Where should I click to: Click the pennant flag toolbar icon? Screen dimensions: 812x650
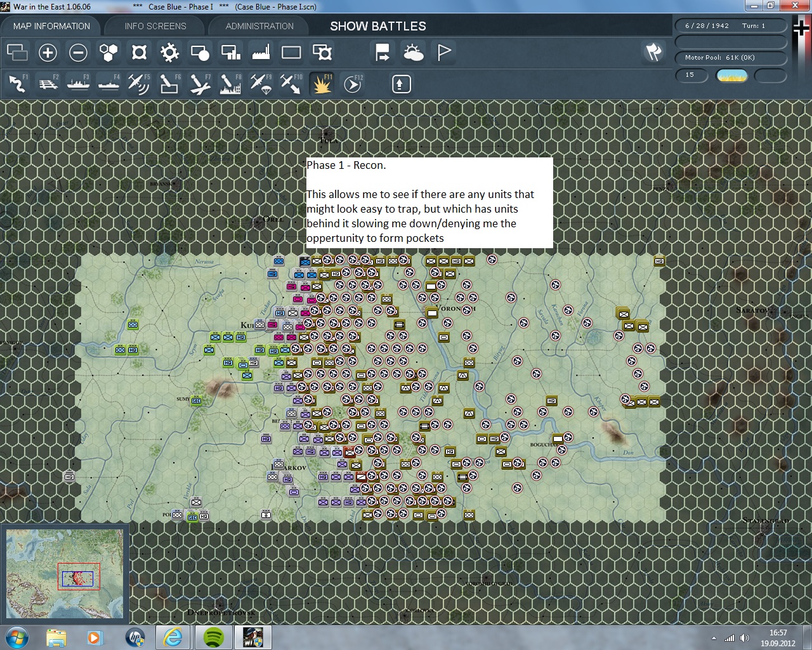pyautogui.click(x=443, y=52)
